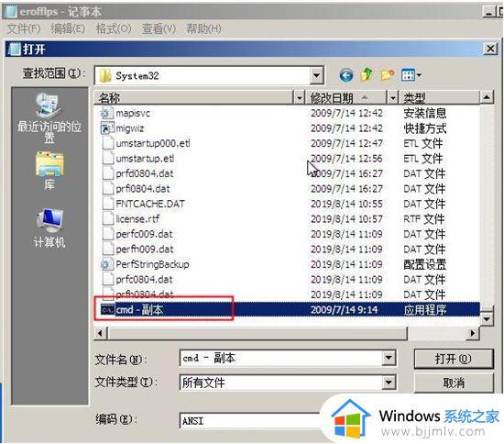Expand the 查找范围 System32 dropdown
Viewport: 504px width, 444px height.
pos(317,75)
